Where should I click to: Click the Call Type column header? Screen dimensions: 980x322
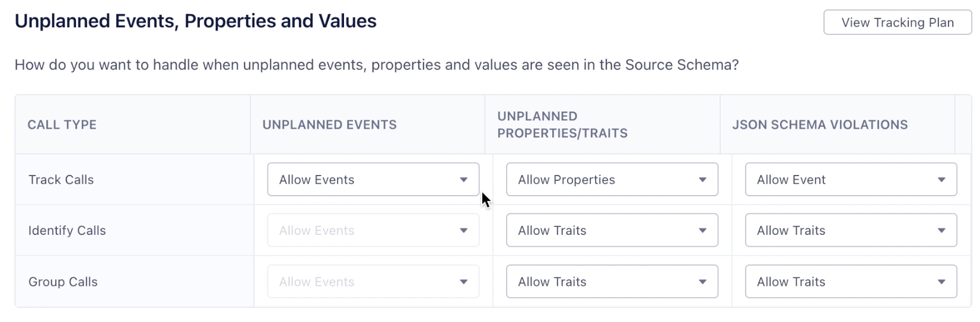(62, 125)
